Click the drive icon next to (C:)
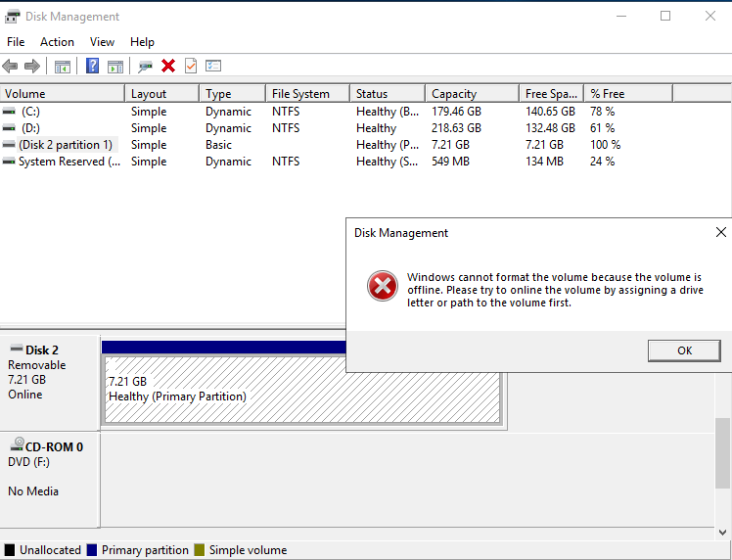Screen dimensions: 732x560 pos(9,112)
